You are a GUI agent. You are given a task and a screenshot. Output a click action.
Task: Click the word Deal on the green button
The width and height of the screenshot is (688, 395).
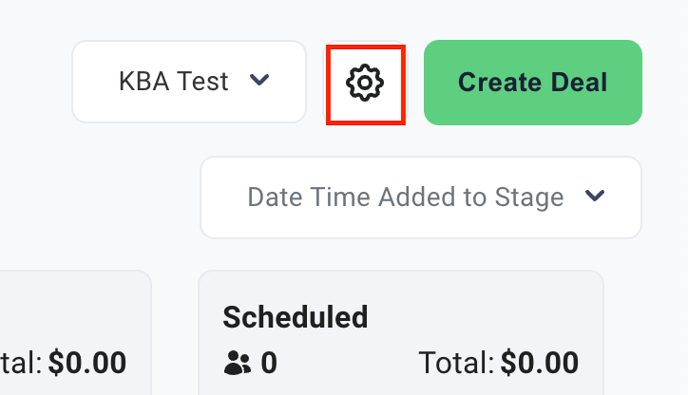(x=579, y=82)
